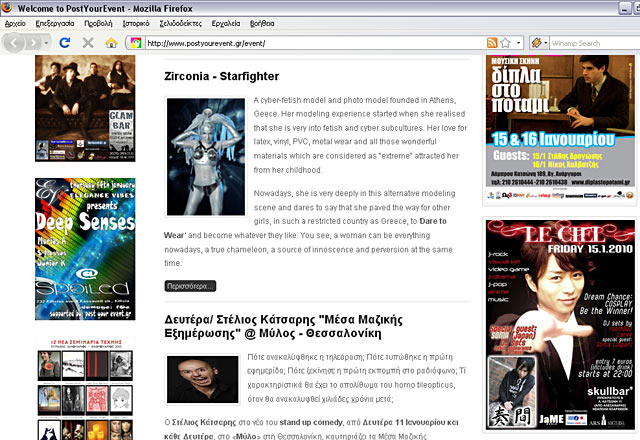The image size is (640, 440).
Task: Open the Βοήθεια menu
Action: click(x=262, y=23)
